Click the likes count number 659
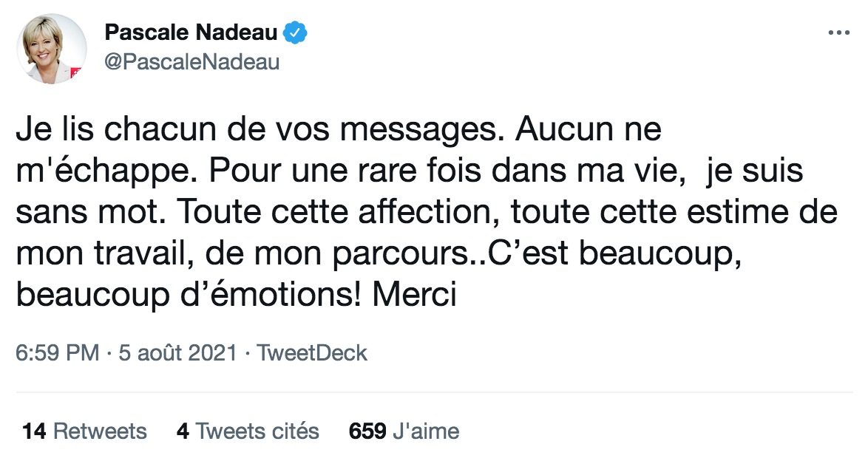The height and width of the screenshot is (461, 868). 367,431
